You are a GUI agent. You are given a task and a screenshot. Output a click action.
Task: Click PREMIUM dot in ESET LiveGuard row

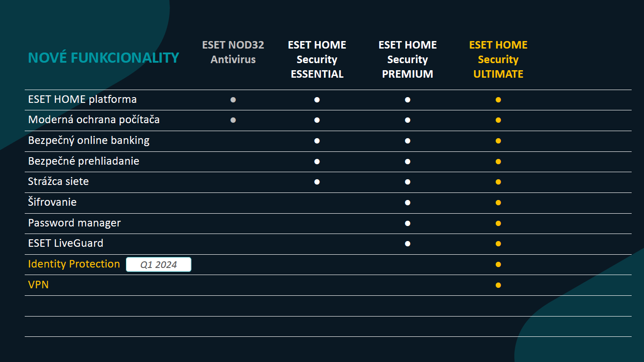[x=407, y=244]
